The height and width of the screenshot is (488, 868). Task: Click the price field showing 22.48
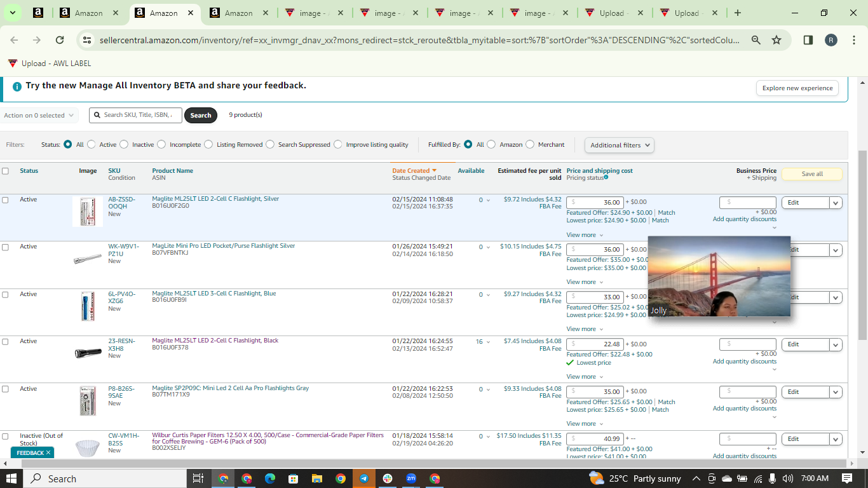tap(595, 344)
